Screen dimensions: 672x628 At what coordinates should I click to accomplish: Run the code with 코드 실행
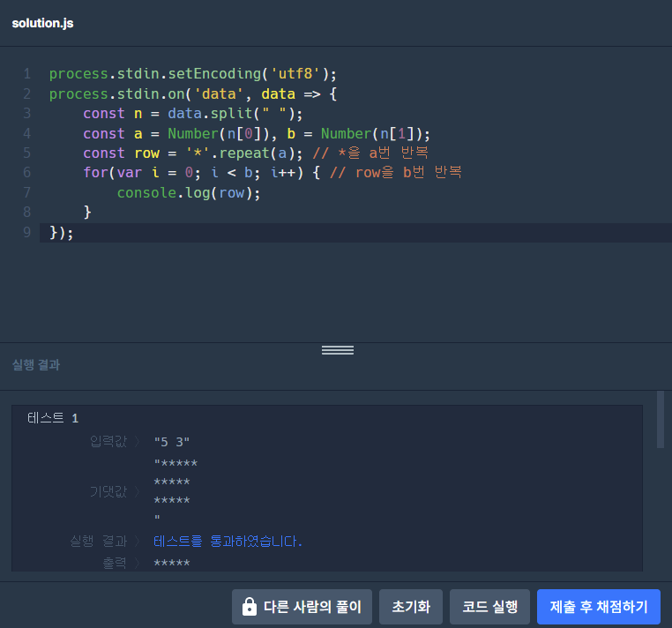point(489,607)
